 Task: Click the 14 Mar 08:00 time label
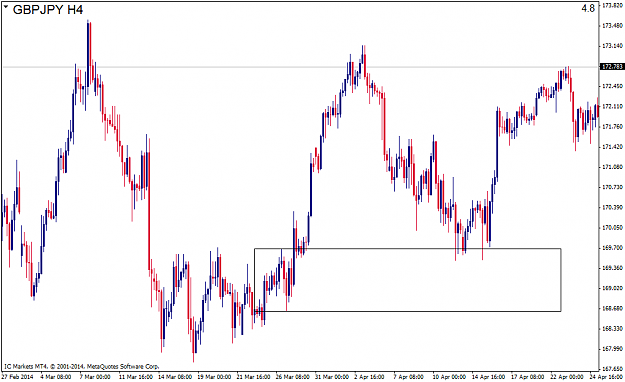[x=175, y=377]
